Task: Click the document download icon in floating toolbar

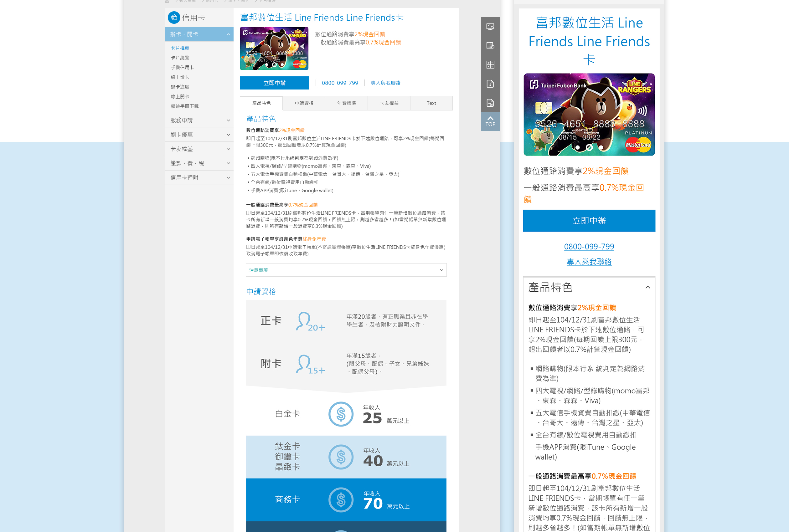Action: (490, 84)
